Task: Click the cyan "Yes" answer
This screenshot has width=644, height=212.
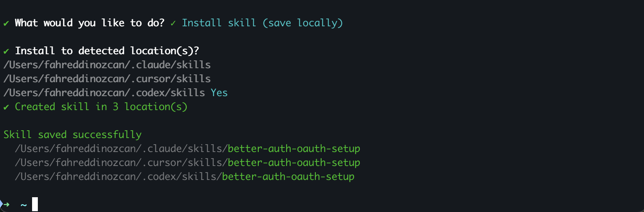Action: point(219,93)
